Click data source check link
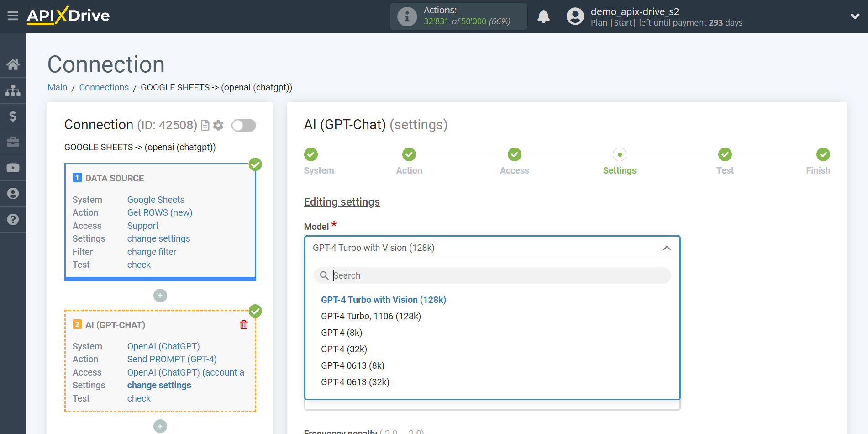 tap(139, 265)
